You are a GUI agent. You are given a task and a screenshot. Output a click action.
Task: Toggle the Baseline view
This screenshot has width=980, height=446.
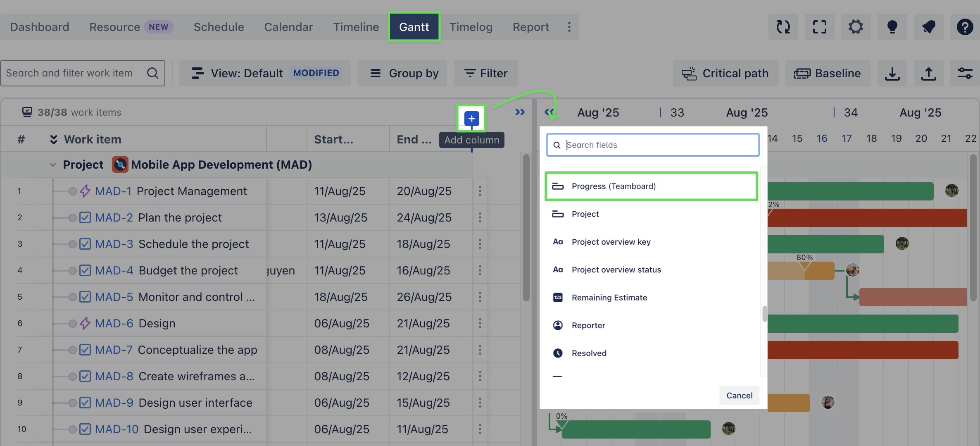tap(828, 74)
